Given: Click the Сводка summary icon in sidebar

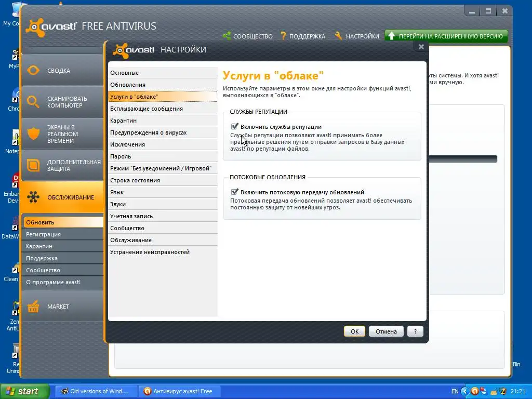Looking at the screenshot, I should 33,70.
